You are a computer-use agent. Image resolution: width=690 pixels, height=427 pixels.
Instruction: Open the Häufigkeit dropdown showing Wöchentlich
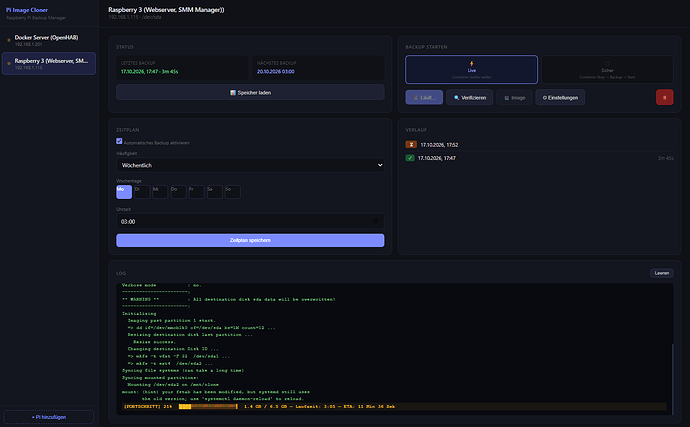click(x=250, y=165)
